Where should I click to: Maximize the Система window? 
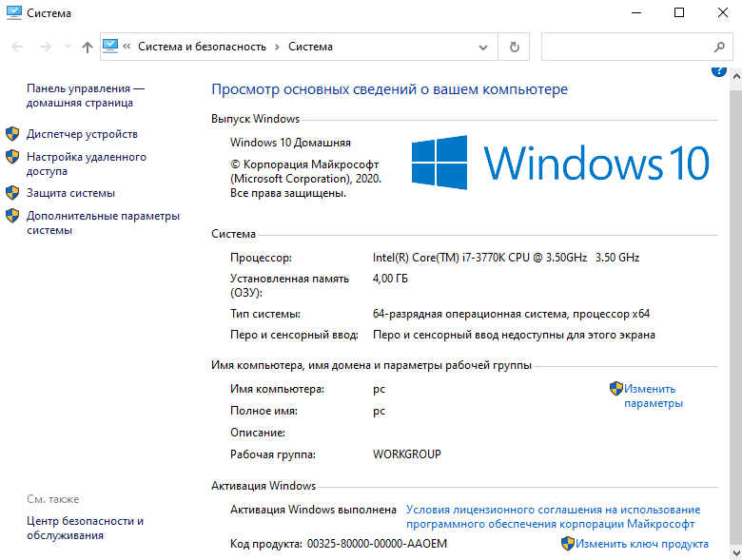click(679, 12)
